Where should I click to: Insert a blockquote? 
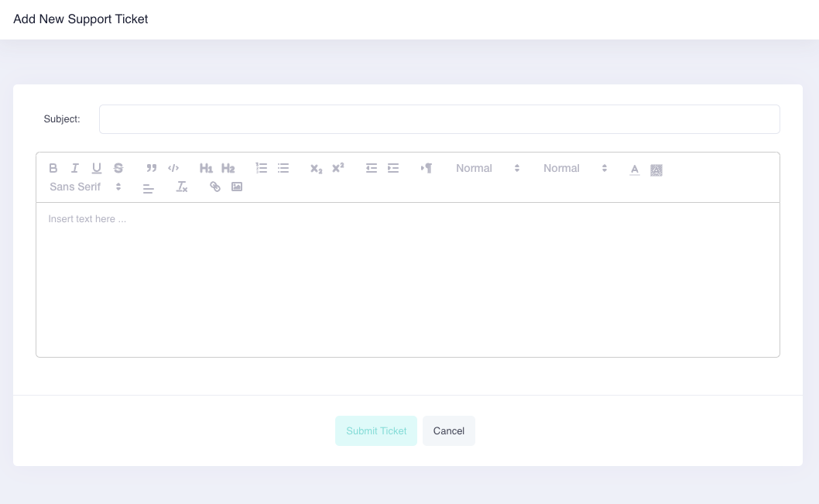[x=152, y=168]
